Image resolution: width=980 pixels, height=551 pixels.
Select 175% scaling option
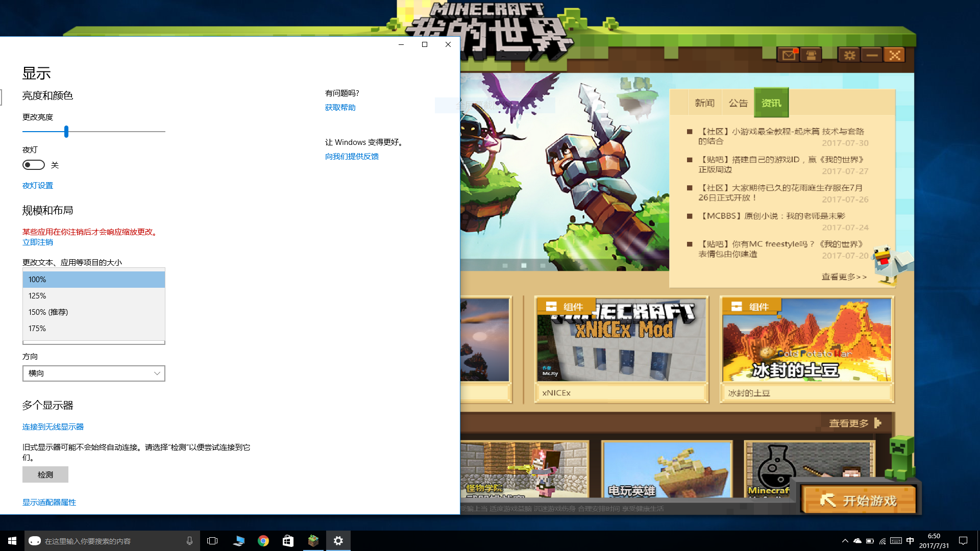(x=94, y=329)
